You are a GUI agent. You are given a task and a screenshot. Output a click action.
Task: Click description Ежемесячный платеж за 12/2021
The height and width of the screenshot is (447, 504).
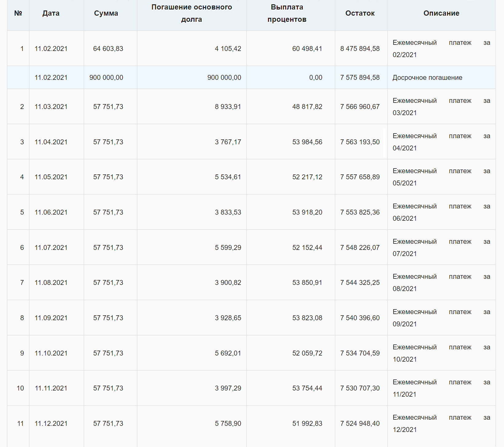[x=441, y=423]
